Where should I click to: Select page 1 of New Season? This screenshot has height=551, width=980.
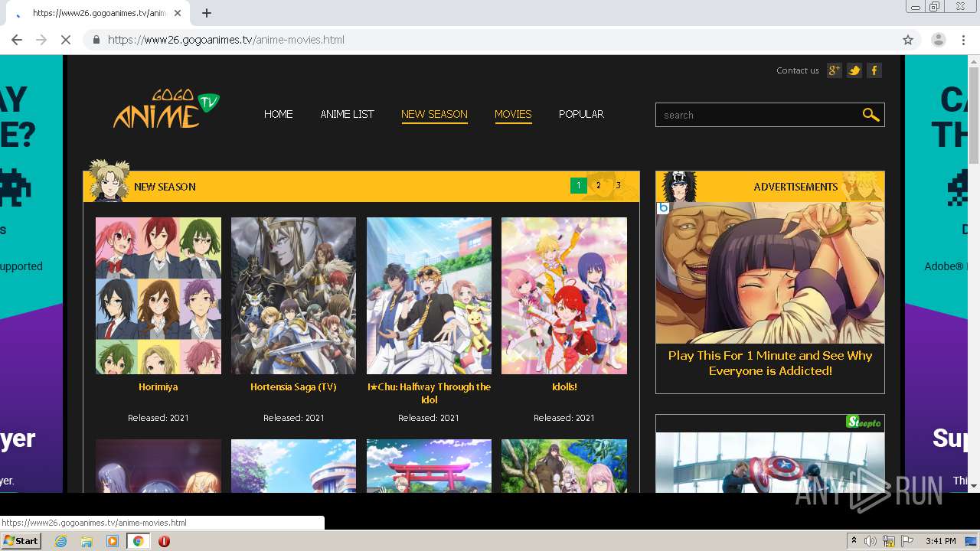tap(579, 186)
